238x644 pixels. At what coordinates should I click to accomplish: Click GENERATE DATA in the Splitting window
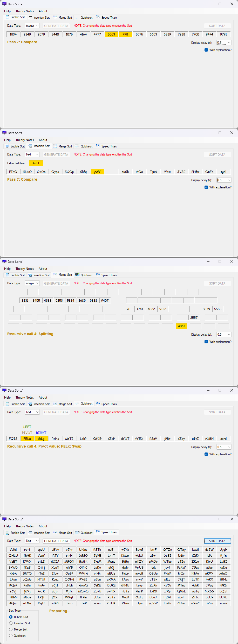point(56,283)
